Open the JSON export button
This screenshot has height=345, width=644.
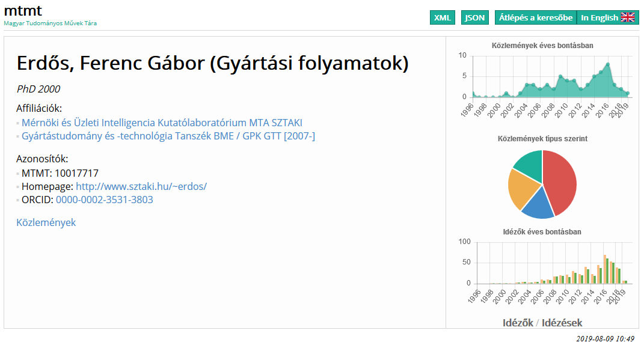coord(475,17)
